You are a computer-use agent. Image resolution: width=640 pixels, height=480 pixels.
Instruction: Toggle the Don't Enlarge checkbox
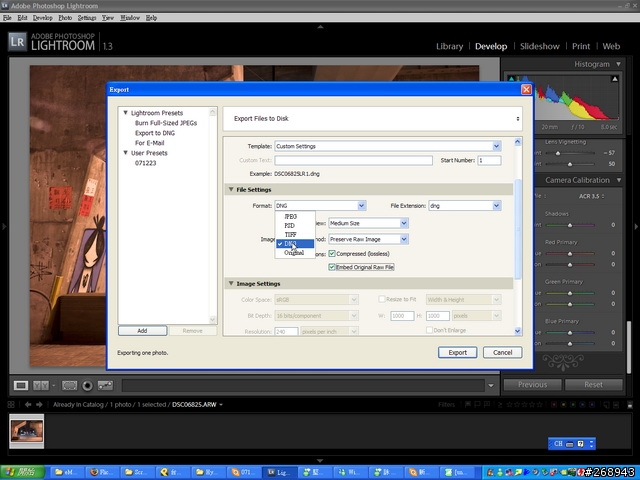(x=429, y=330)
